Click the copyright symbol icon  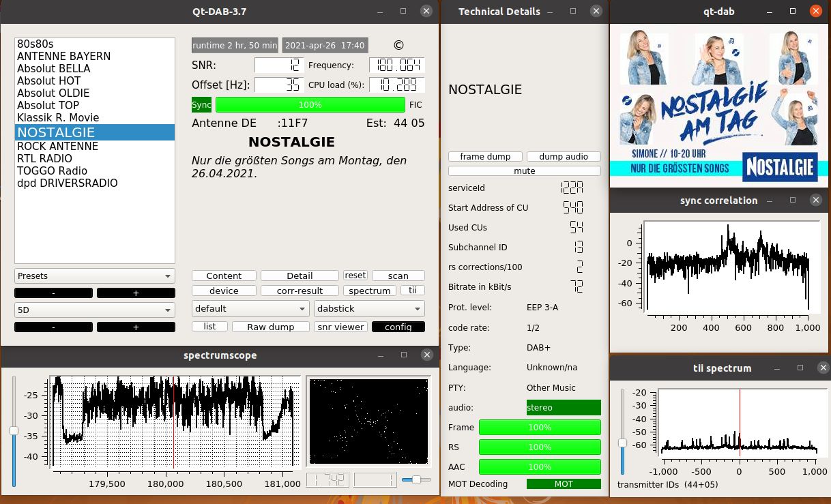399,46
